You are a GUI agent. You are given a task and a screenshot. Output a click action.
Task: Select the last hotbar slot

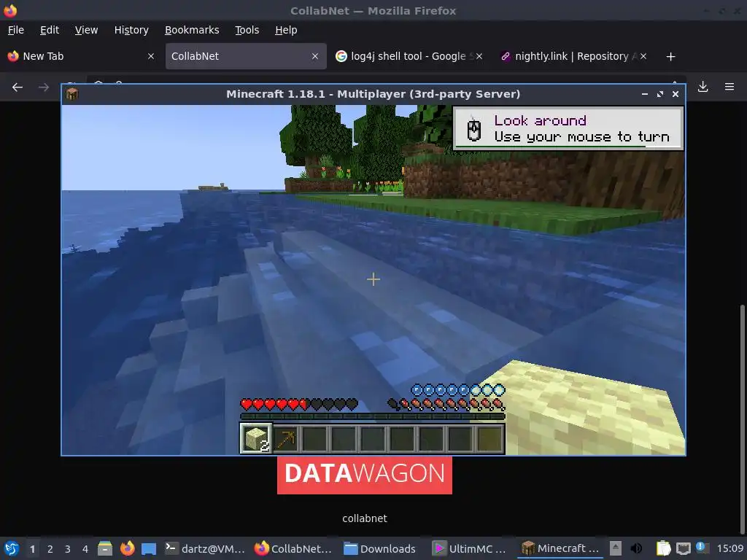click(x=489, y=438)
